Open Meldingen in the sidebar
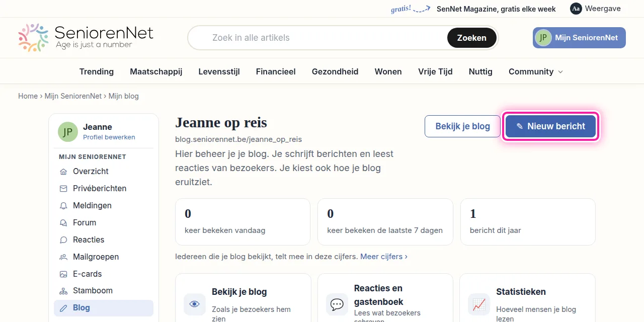Screen dimensions: 644x322 104,206
